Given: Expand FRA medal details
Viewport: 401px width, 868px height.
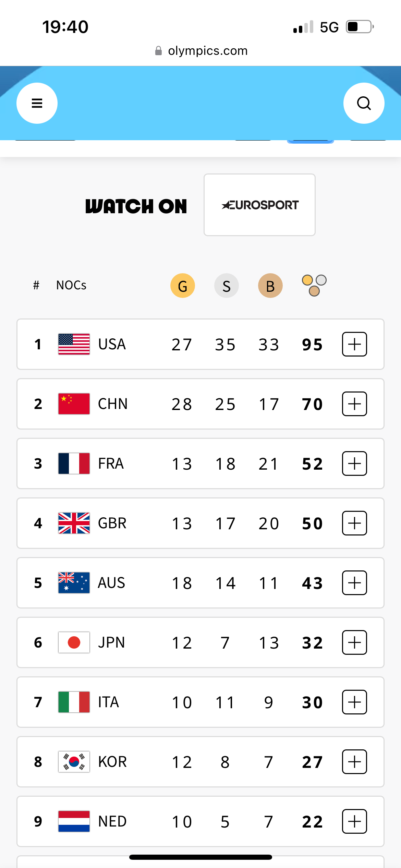Looking at the screenshot, I should click(354, 463).
